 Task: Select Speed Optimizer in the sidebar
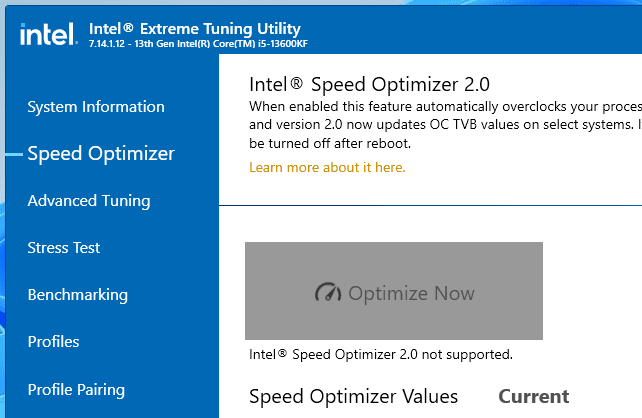pos(101,154)
